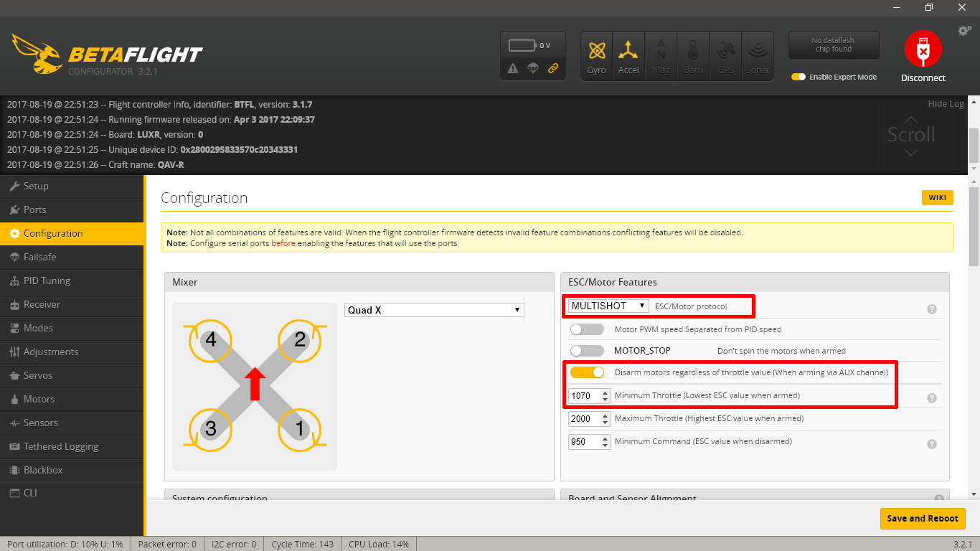Click CPU Load: 14% status entry
The height and width of the screenshot is (551, 980).
pyautogui.click(x=379, y=544)
